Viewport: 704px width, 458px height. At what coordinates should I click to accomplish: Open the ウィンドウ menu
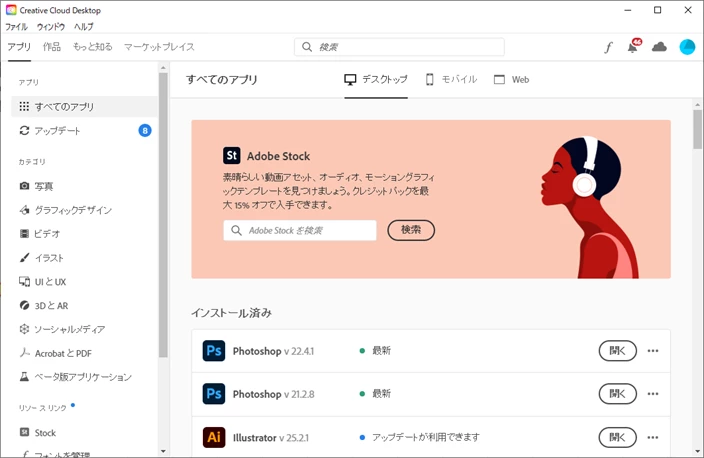tap(51, 27)
